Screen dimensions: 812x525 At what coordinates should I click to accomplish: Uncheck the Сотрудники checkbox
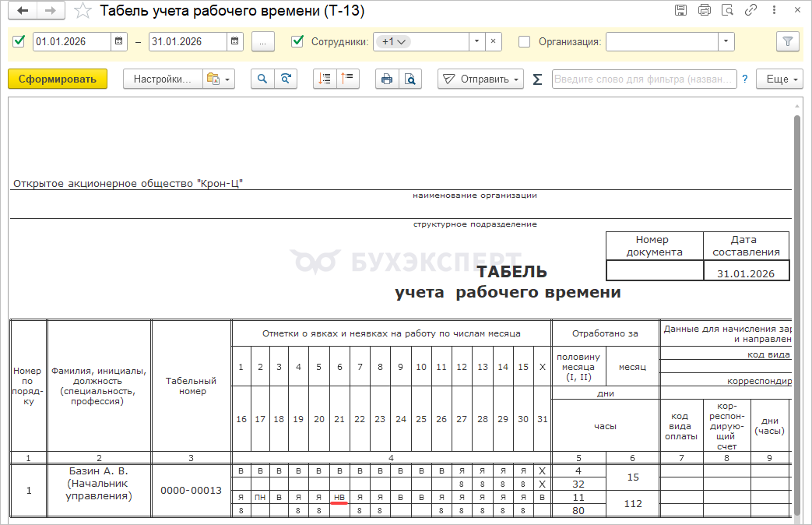297,41
